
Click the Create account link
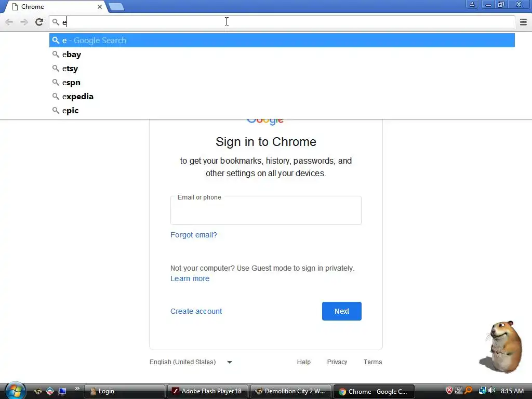click(196, 311)
